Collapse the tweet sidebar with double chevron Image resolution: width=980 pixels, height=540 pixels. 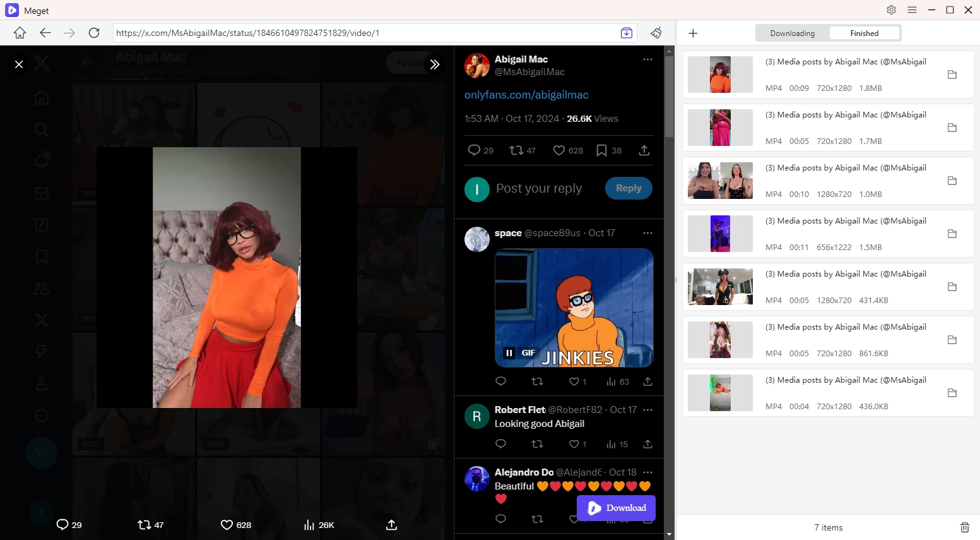coord(435,64)
